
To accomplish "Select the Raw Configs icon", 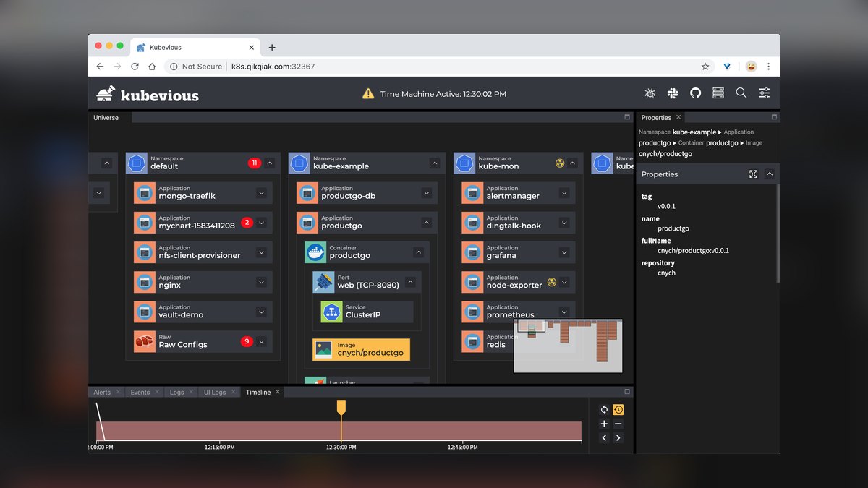I will [145, 341].
